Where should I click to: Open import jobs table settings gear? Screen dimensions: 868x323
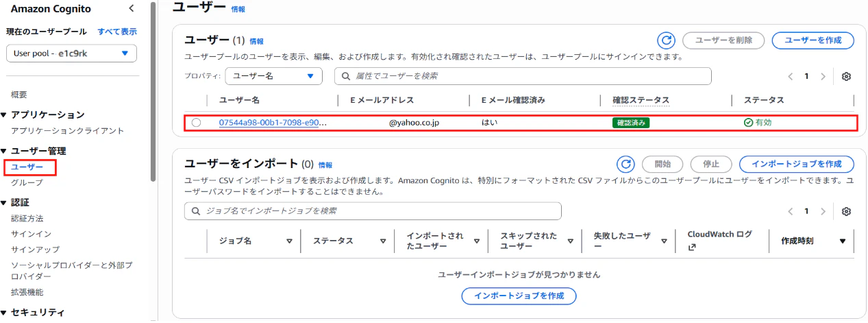(846, 211)
